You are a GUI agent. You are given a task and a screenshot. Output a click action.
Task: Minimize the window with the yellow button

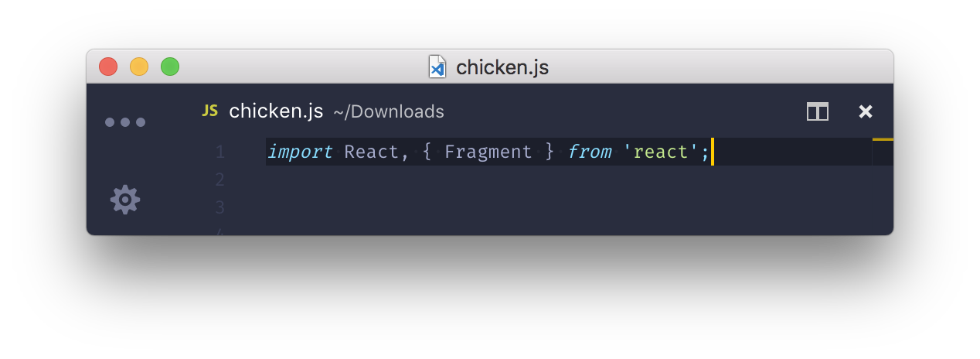139,67
